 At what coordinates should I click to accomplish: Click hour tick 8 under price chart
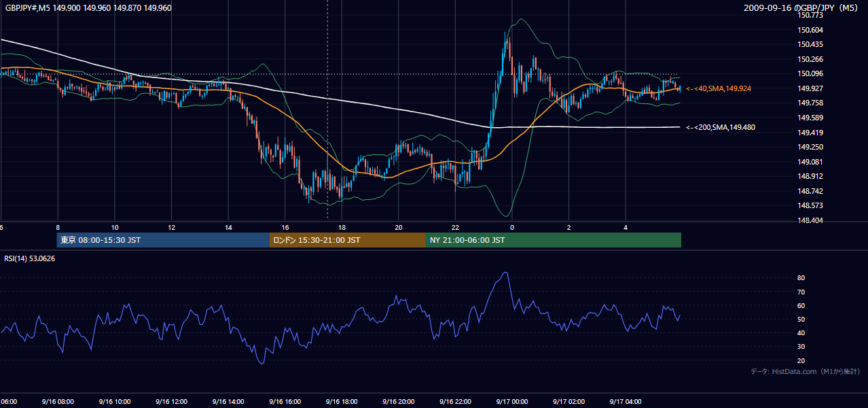pyautogui.click(x=58, y=228)
